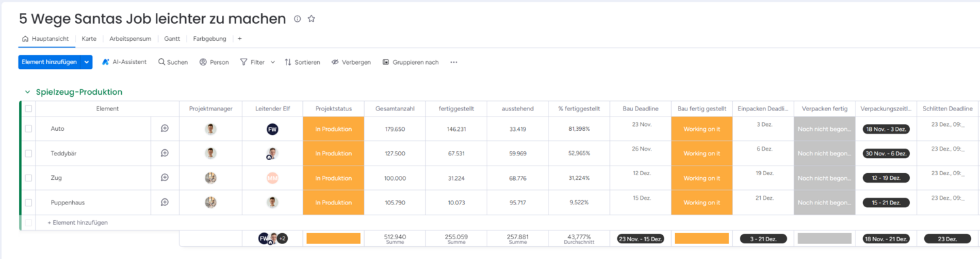The width and height of the screenshot is (980, 259).
Task: Open Verpacken fertig status for Puppenhaus
Action: 824,202
